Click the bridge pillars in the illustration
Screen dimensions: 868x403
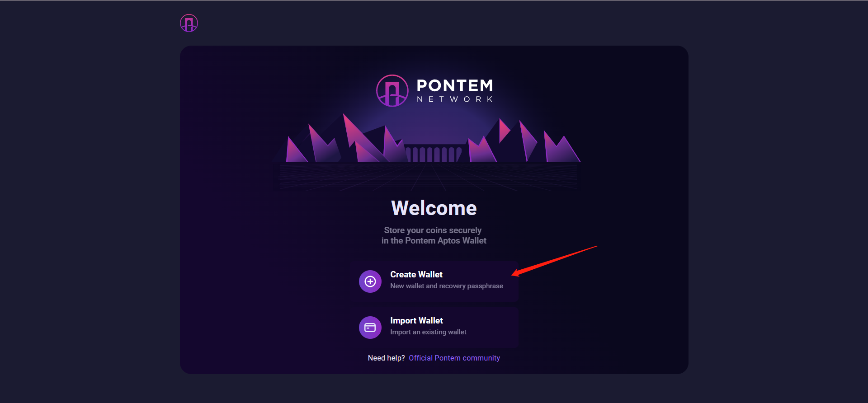click(x=434, y=154)
